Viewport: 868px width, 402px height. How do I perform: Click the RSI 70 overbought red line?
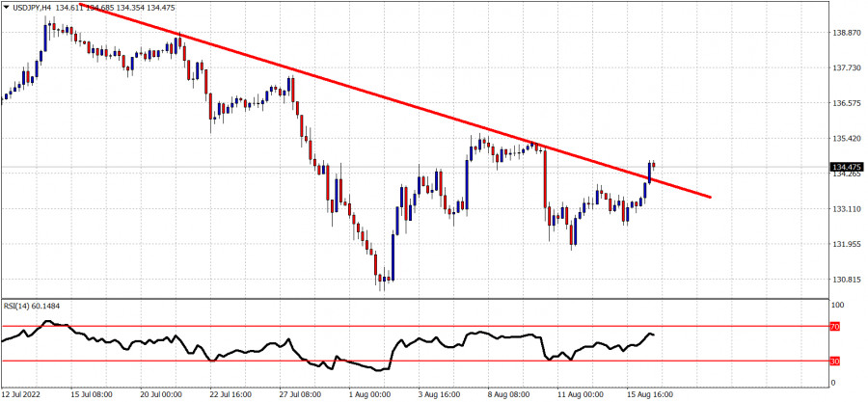(x=415, y=327)
